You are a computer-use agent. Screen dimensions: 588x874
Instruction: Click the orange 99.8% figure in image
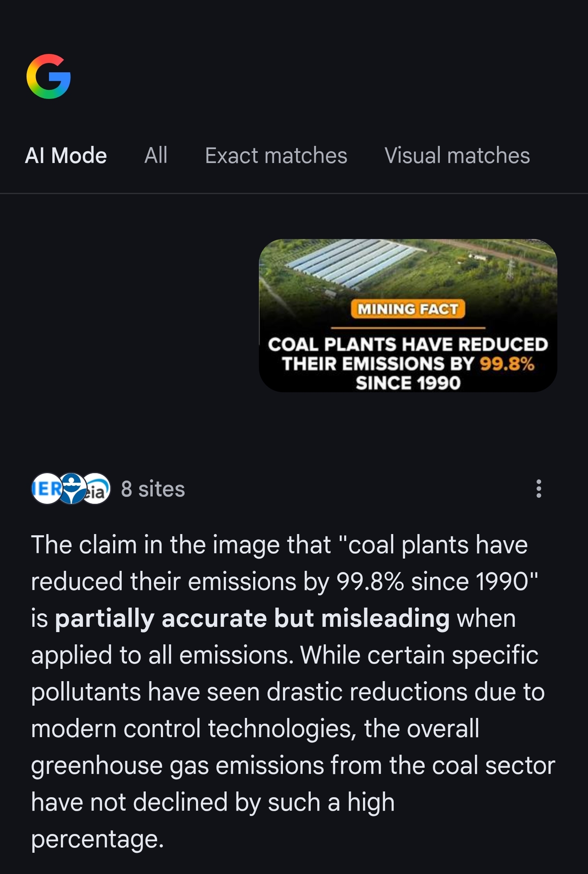(x=507, y=364)
